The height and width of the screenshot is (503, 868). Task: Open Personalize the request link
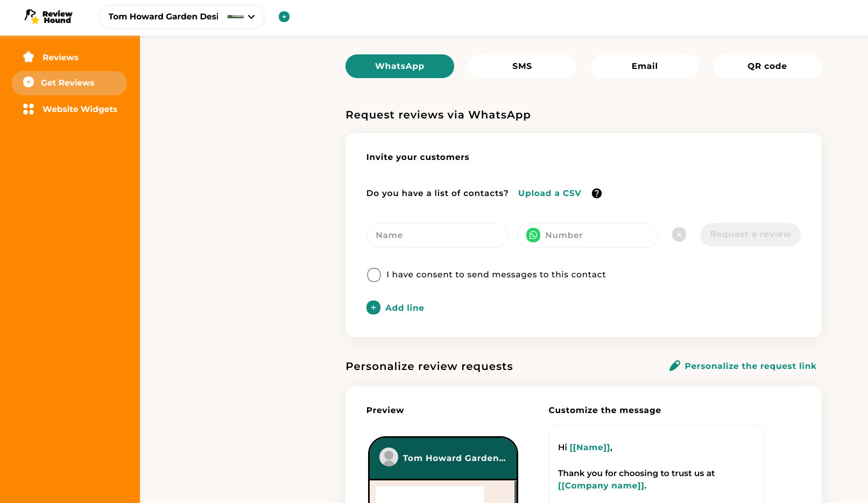click(x=750, y=366)
